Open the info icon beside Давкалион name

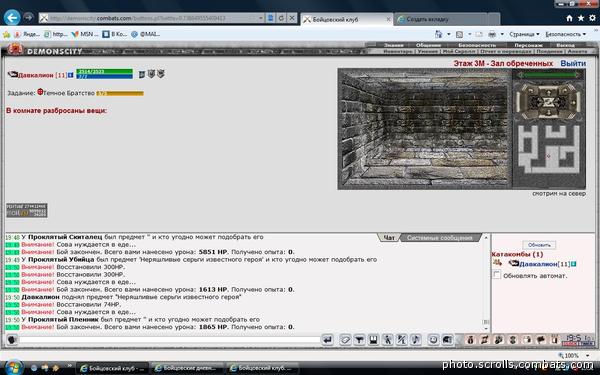70,75
